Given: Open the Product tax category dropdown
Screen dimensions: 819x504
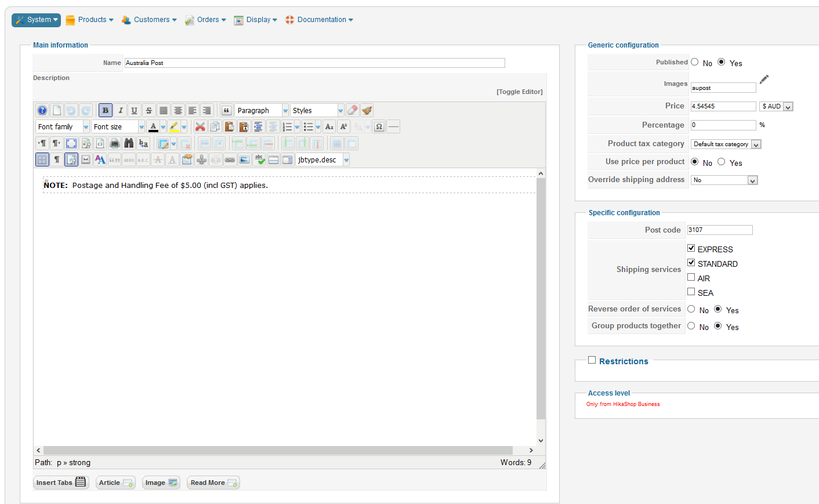Looking at the screenshot, I should [x=726, y=144].
